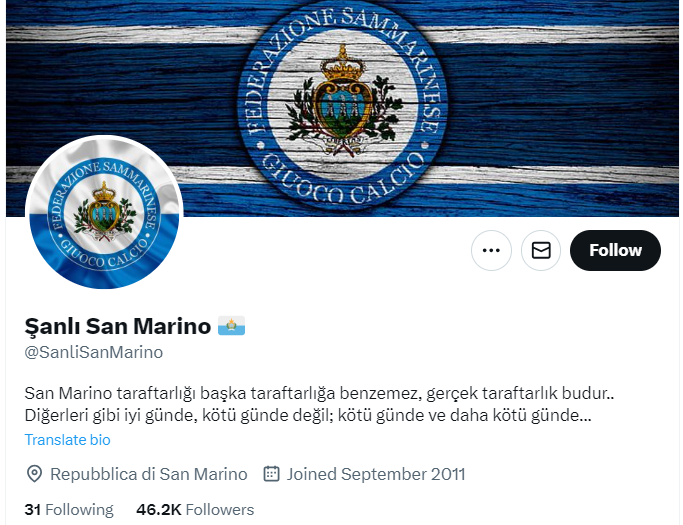Click the envelope message icon
This screenshot has width=683, height=525.
click(541, 250)
